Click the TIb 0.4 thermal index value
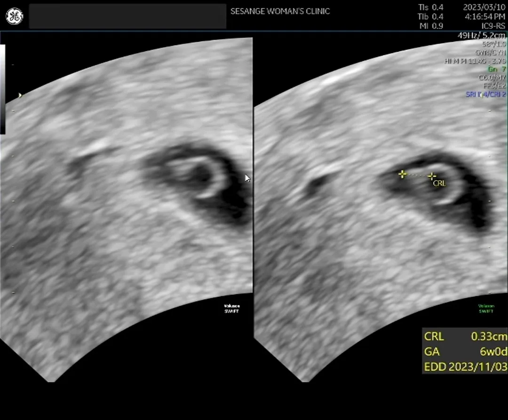This screenshot has width=508, height=420. coord(430,16)
